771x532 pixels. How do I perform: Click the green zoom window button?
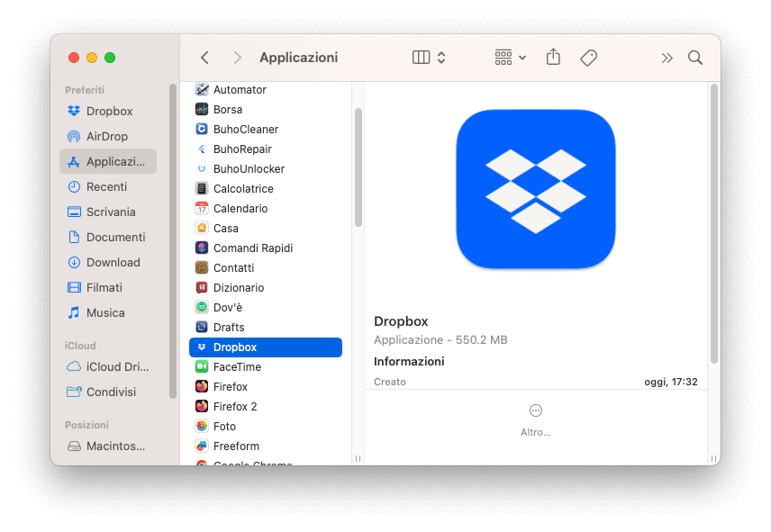110,58
